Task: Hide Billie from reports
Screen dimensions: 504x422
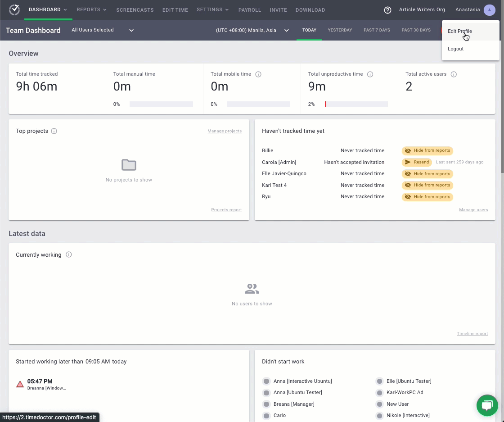Action: [427, 150]
